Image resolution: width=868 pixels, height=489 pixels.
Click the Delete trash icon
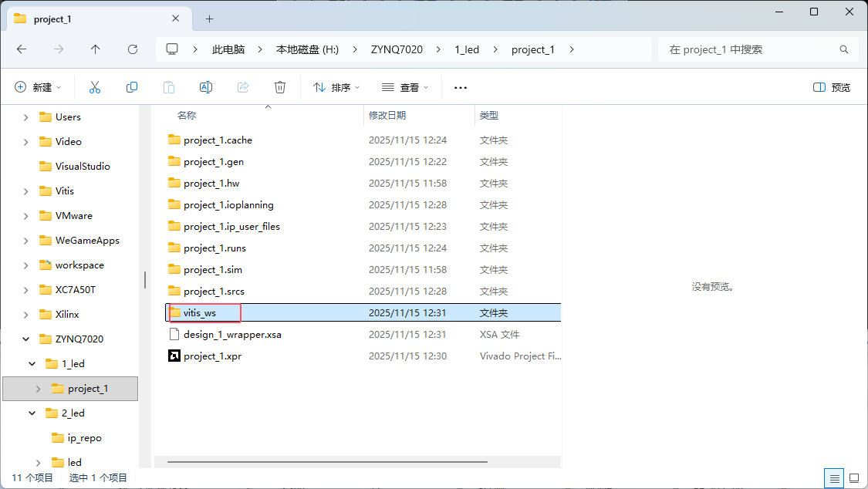point(280,87)
